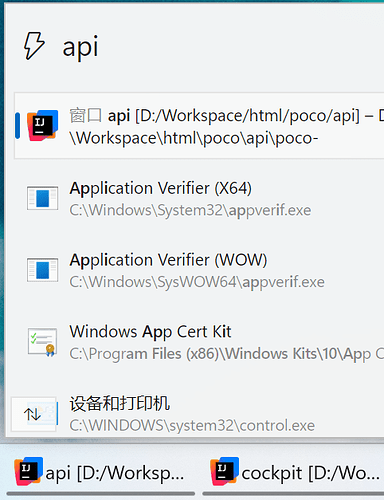The height and width of the screenshot is (500, 384).
Task: Select the Windows Kits\10\App path text
Action: click(227, 354)
